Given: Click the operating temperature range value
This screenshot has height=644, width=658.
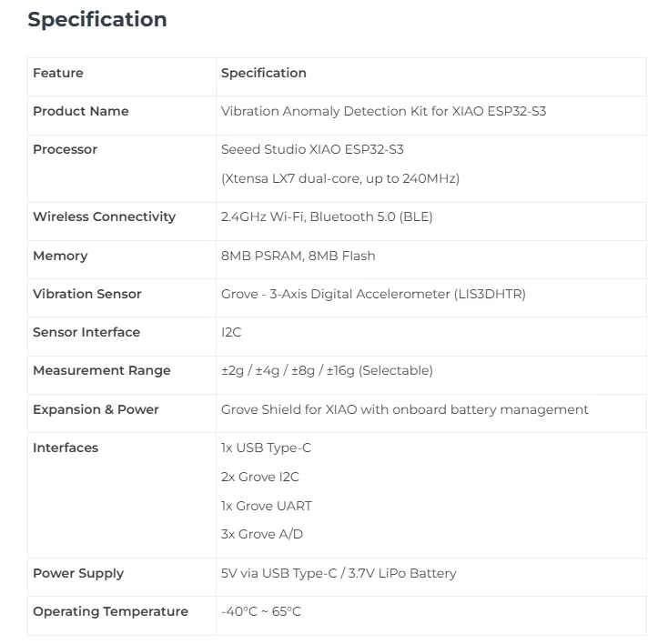Looking at the screenshot, I should [x=261, y=611].
